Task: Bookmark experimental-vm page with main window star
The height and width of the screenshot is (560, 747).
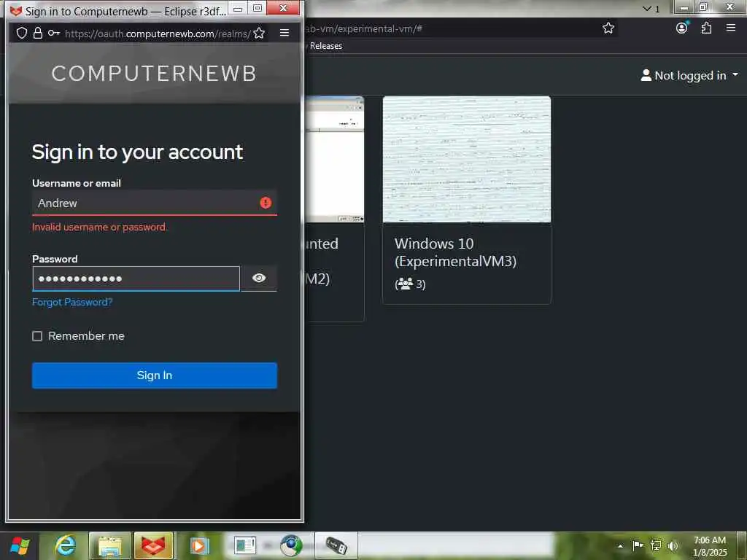Action: pyautogui.click(x=608, y=28)
